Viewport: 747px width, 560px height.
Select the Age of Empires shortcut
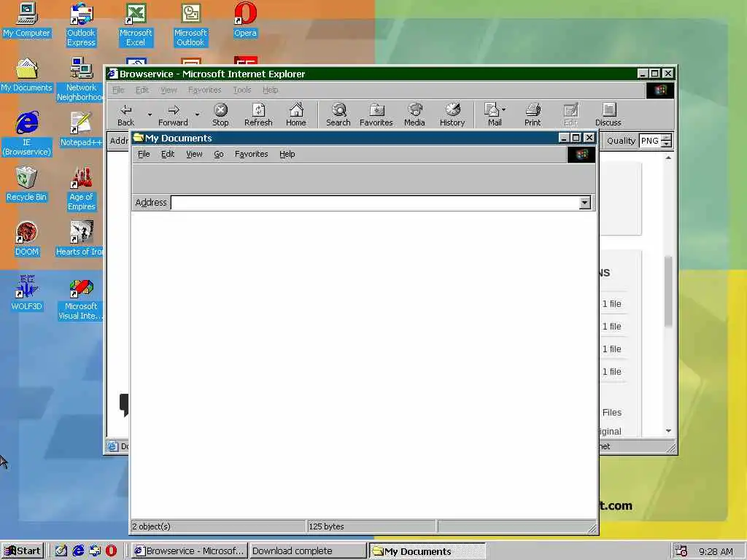[82, 189]
